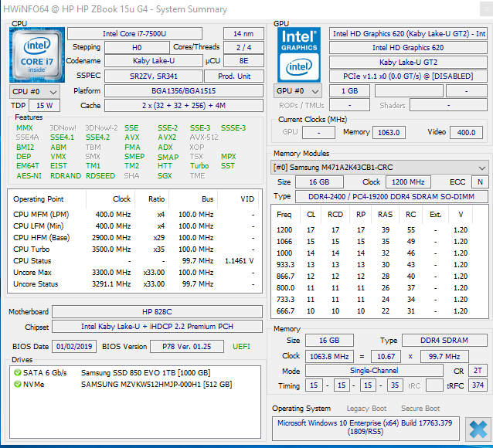
Task: Click the Turbo feature label
Action: (199, 165)
